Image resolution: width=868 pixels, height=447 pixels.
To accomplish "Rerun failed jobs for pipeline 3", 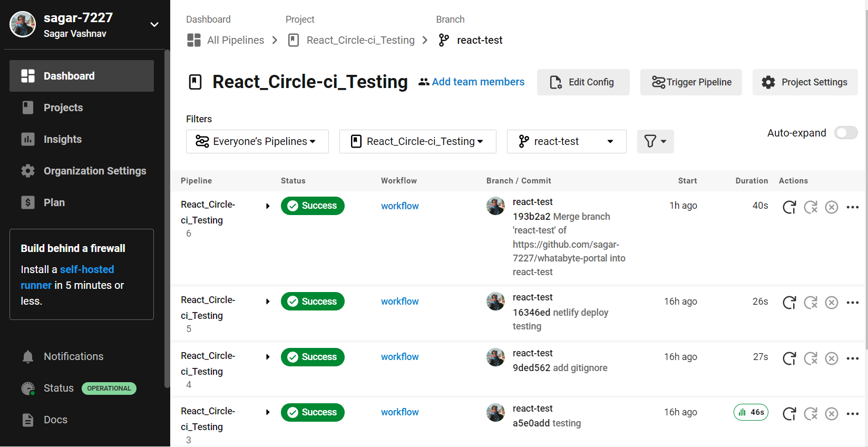I will coord(811,414).
